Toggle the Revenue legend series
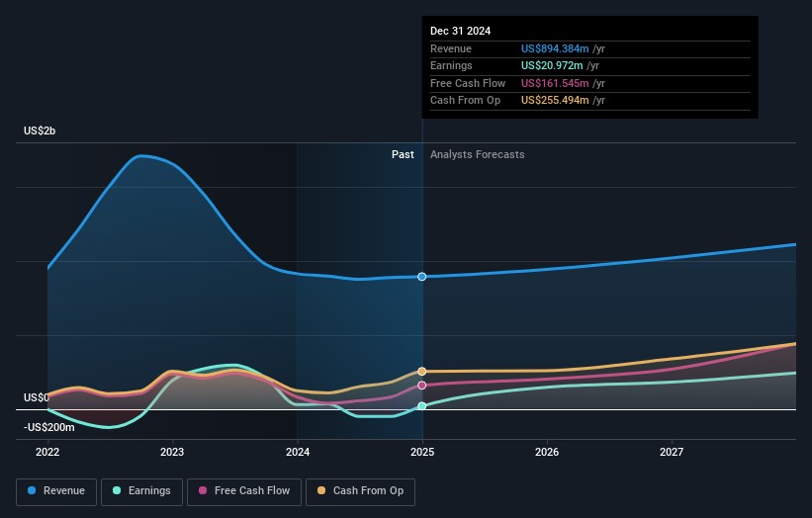The image size is (812, 518). coord(56,491)
